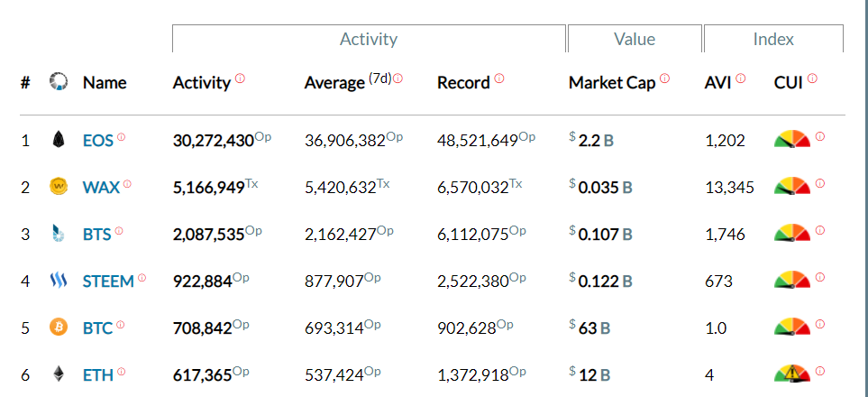Sort table by Record column header
The width and height of the screenshot is (868, 397).
[x=462, y=83]
